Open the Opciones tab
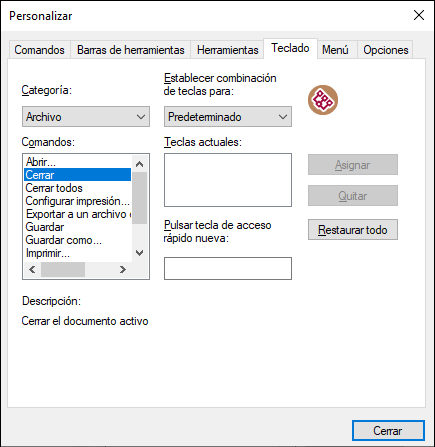 (385, 50)
